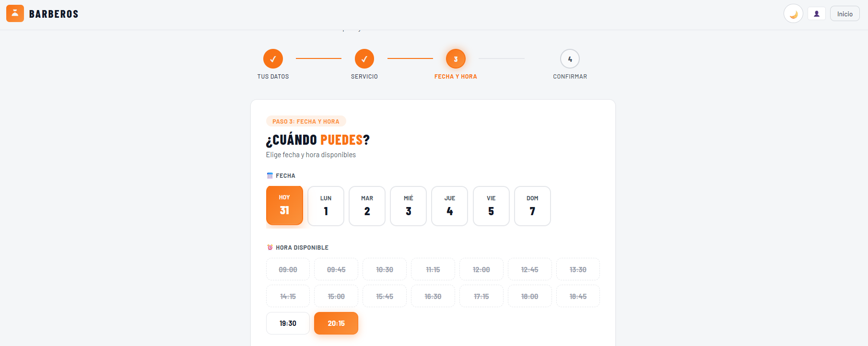
Task: Click the alarm clock icon beside HORA DISPONIBLE
Action: pyautogui.click(x=270, y=247)
